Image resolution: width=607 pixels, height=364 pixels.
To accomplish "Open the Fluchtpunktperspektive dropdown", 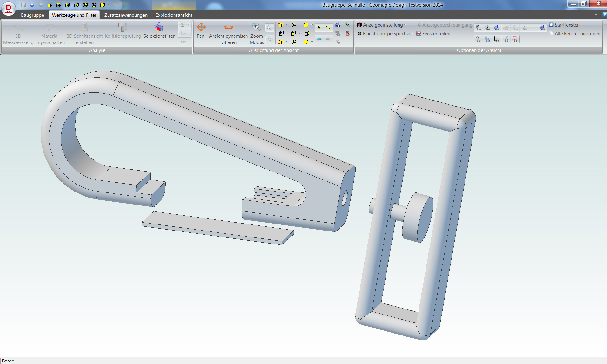I will point(413,33).
